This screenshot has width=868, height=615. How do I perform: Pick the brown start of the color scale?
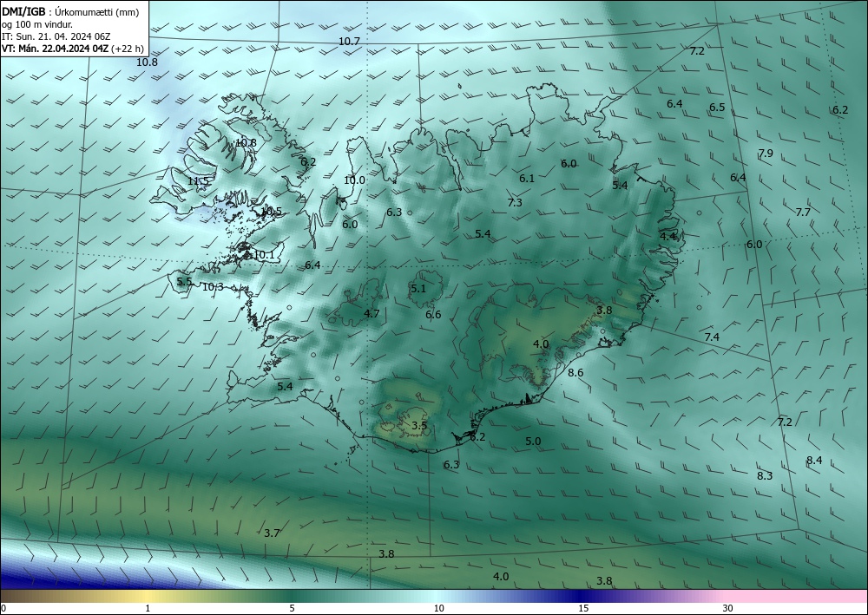[23, 596]
